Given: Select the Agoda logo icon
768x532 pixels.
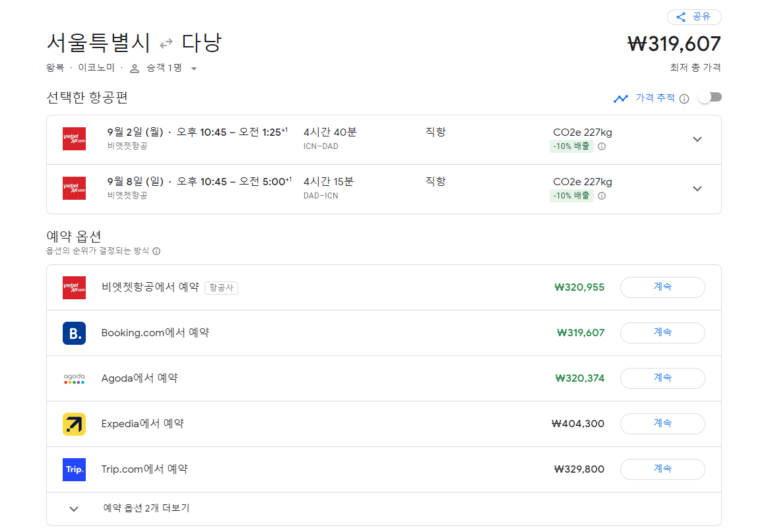Looking at the screenshot, I should (x=74, y=378).
